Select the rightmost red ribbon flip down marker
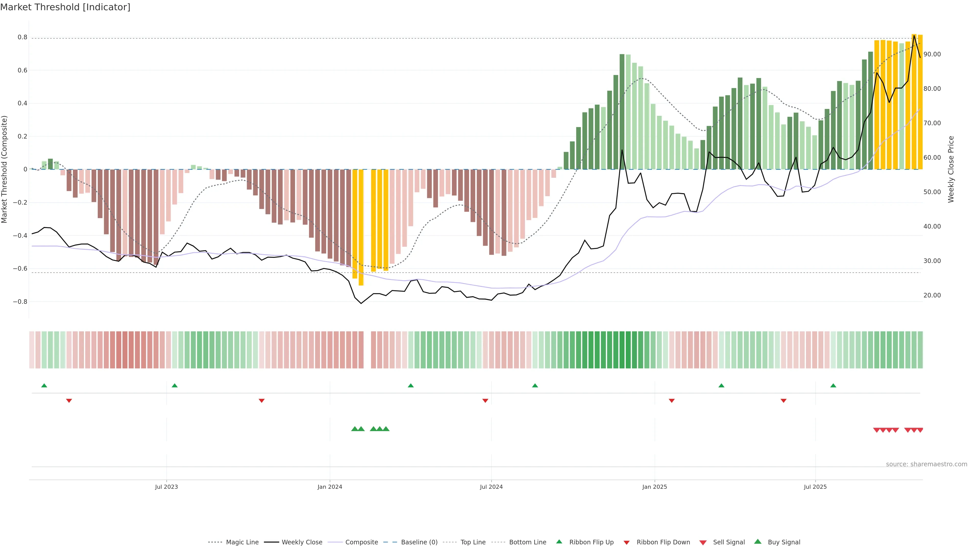Screen dimensions: 980x551 [783, 400]
